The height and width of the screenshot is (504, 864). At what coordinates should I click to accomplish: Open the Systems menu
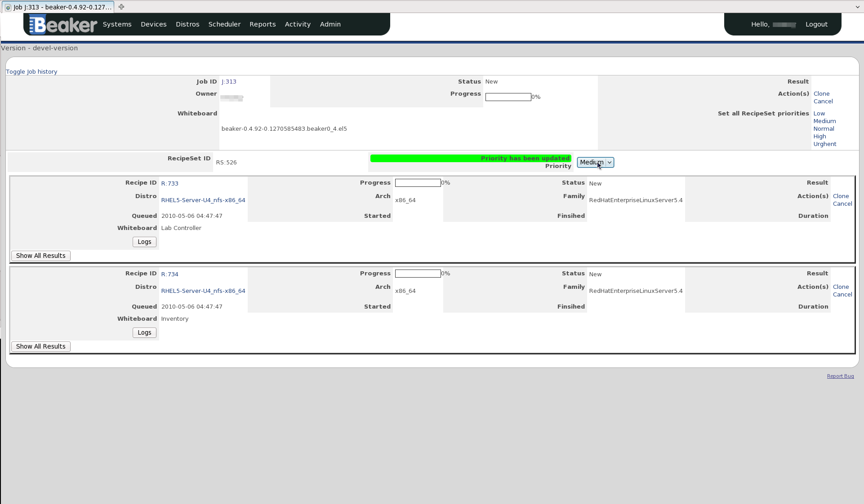pos(117,24)
